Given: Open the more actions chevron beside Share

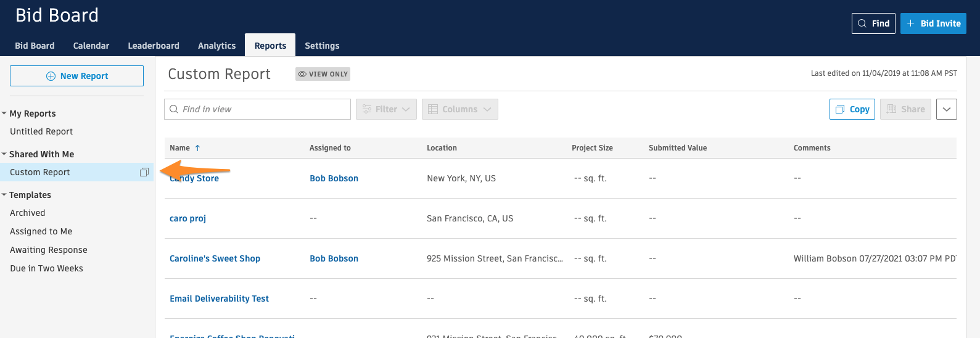Looking at the screenshot, I should 946,109.
